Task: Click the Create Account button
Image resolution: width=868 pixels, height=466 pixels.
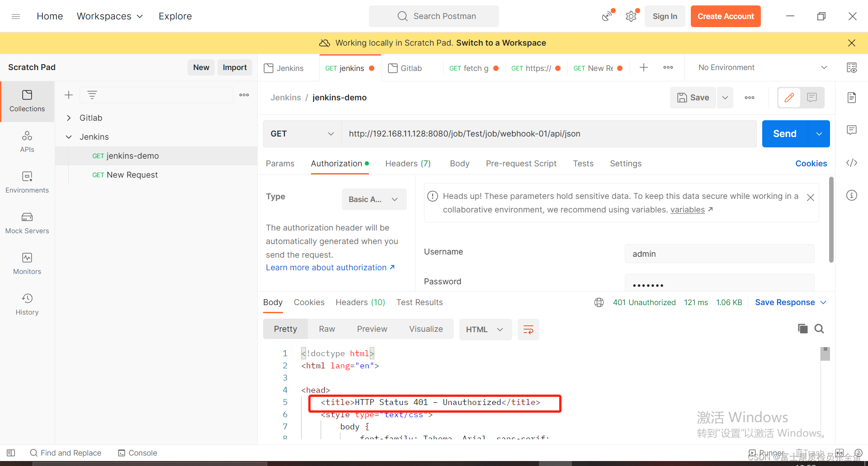Action: [726, 16]
